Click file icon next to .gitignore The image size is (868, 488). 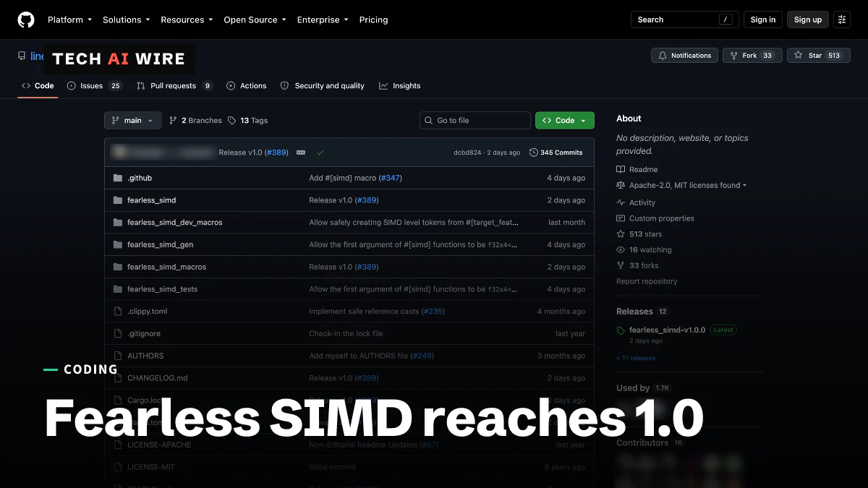tap(118, 333)
